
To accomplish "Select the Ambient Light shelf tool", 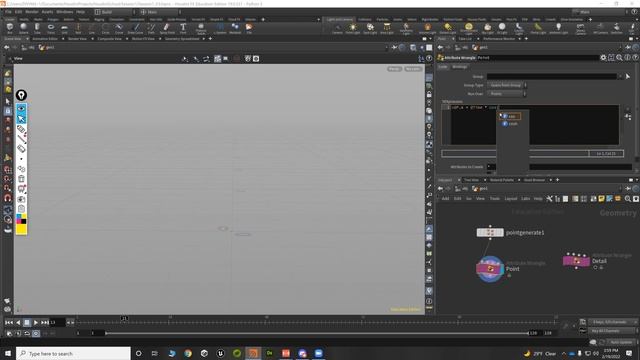I will point(558,28).
